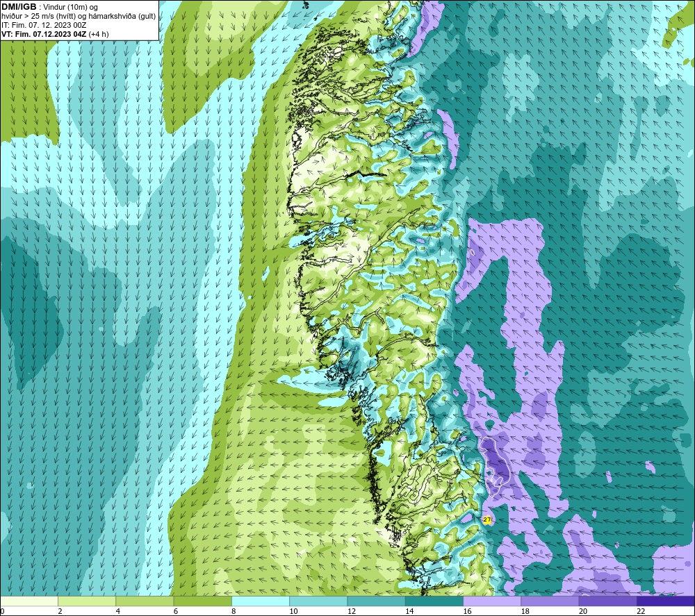The height and width of the screenshot is (616, 695).
Task: Click the 14-16 m/s dark teal swatch
Action: click(x=434, y=601)
